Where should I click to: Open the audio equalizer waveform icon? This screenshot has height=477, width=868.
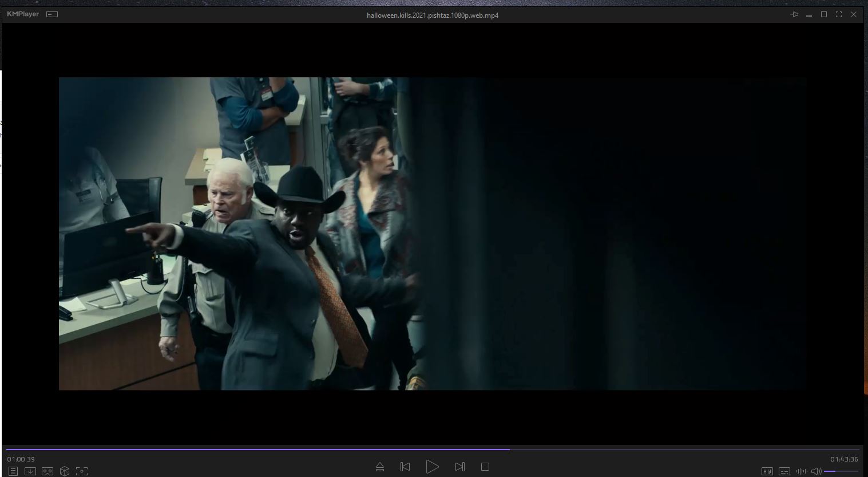(x=802, y=471)
